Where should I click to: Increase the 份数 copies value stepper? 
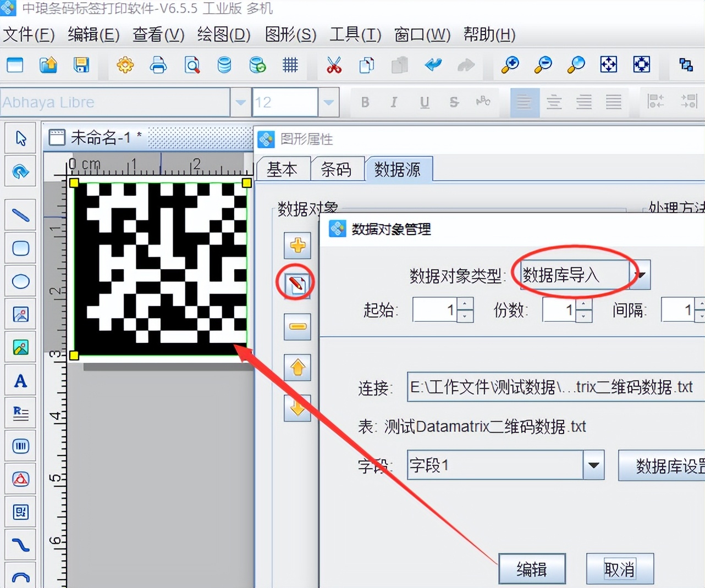point(584,304)
